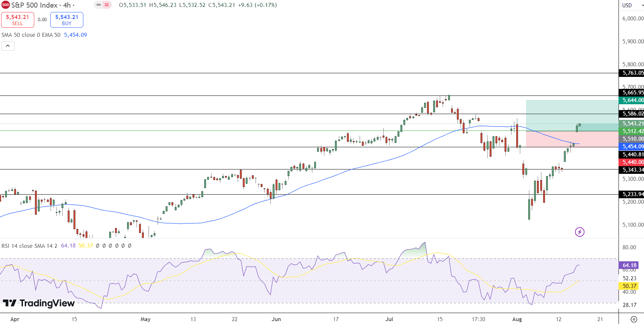Select the 5,440.81 horizontal line price label

(x=632, y=155)
